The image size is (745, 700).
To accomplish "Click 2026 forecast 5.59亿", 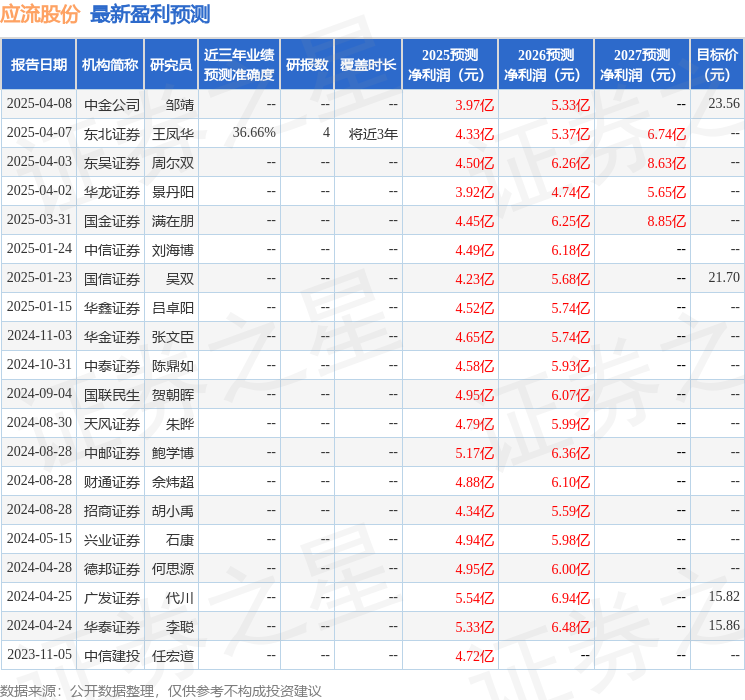I will pyautogui.click(x=570, y=510).
